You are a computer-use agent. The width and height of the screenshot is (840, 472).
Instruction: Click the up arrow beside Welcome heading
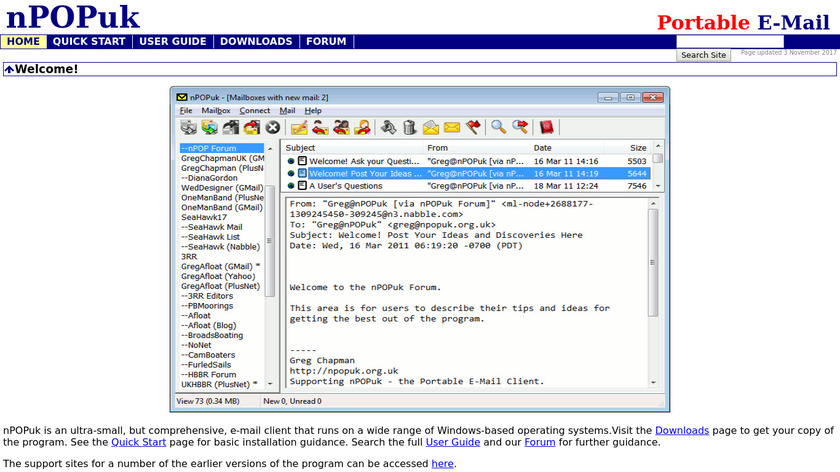click(x=8, y=69)
